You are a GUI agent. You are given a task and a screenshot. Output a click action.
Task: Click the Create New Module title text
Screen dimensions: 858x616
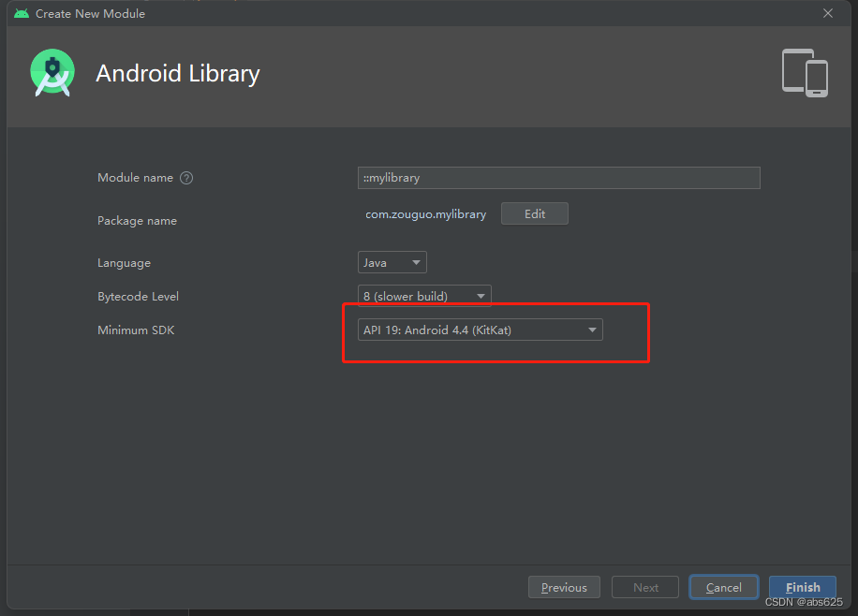90,13
